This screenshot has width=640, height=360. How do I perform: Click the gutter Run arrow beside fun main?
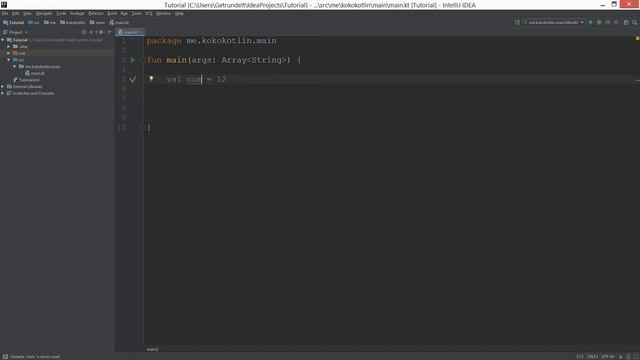(x=133, y=60)
